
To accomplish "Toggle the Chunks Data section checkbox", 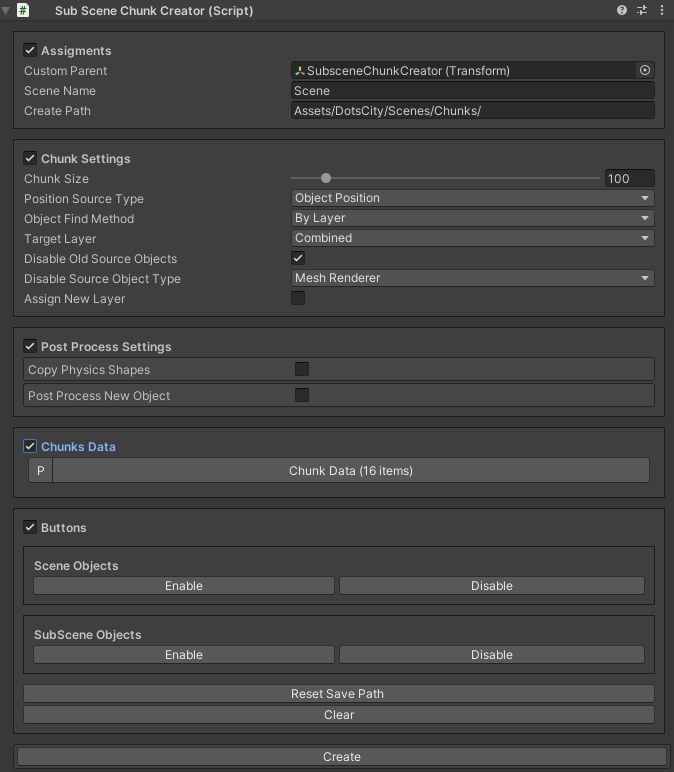I will tap(30, 446).
